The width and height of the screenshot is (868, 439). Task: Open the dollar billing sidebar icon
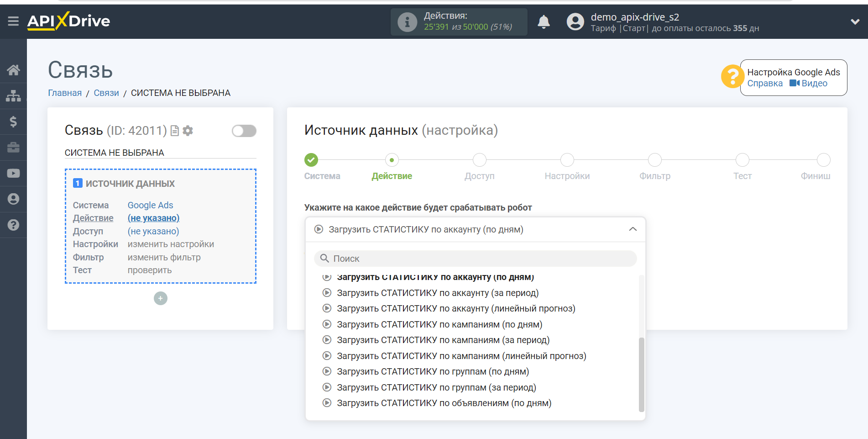pyautogui.click(x=13, y=122)
